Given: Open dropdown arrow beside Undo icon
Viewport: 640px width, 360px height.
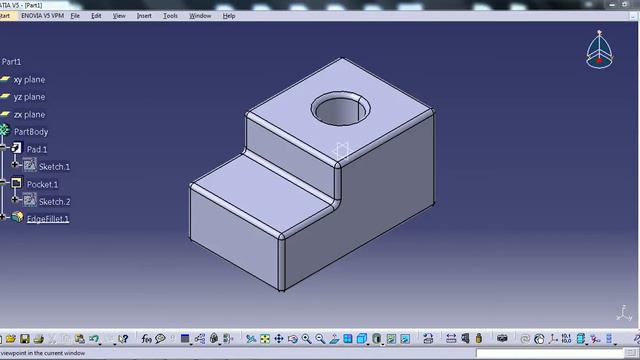Looking at the screenshot, I should point(100,343).
